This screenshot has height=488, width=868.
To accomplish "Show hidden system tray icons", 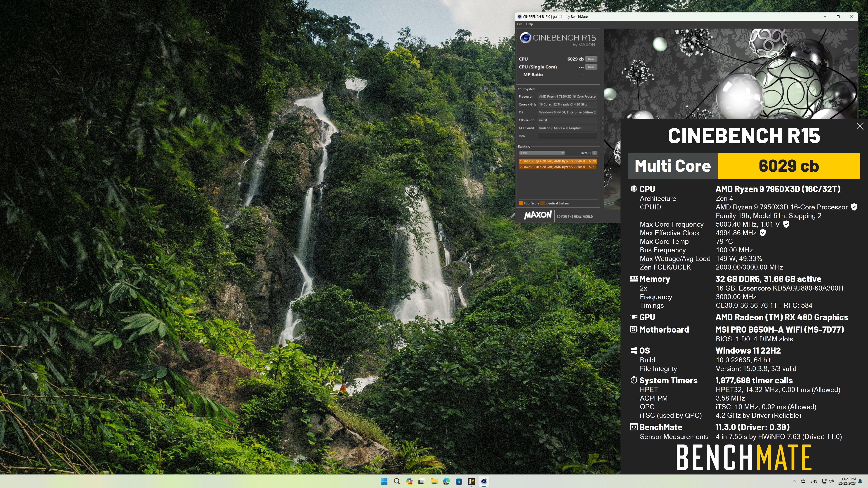I will 794,481.
